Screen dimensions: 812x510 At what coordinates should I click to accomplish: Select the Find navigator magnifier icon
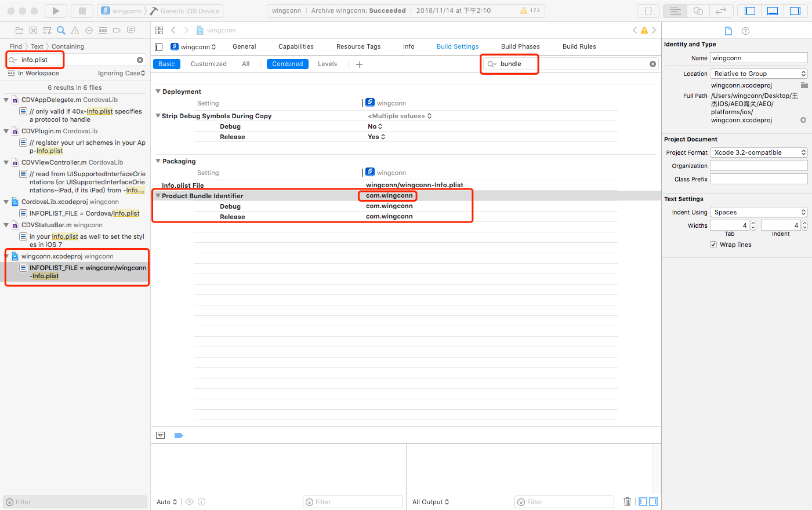[61, 30]
